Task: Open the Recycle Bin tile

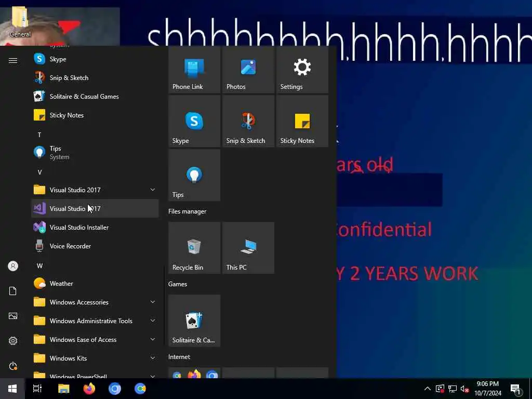Action: (194, 248)
